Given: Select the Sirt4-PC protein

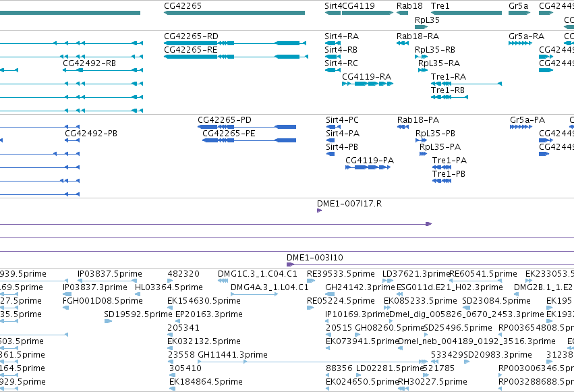Looking at the screenshot, I should [x=333, y=127].
